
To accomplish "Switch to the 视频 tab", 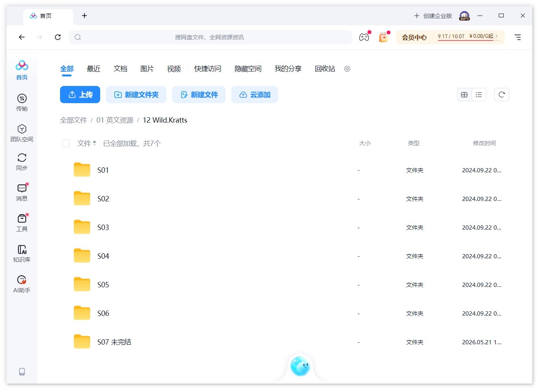I will (x=174, y=69).
